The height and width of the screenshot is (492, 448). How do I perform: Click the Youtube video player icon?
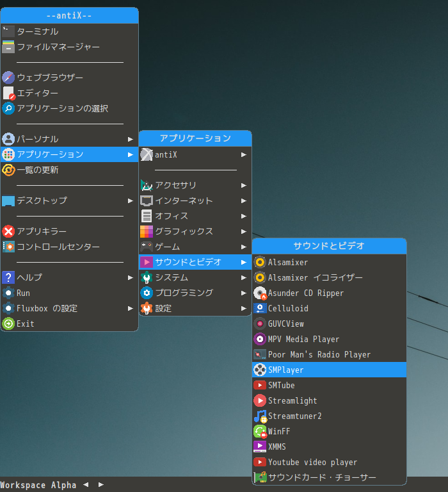pos(260,462)
